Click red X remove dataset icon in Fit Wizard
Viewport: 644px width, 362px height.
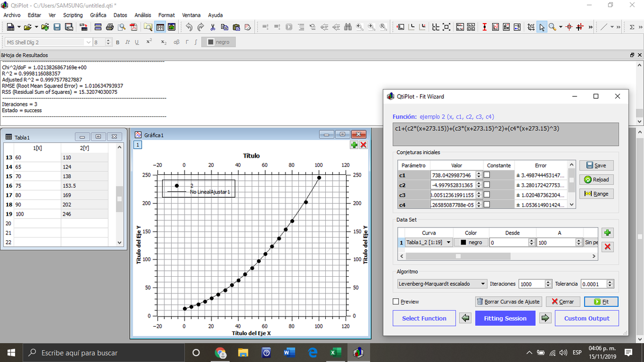coord(608,247)
